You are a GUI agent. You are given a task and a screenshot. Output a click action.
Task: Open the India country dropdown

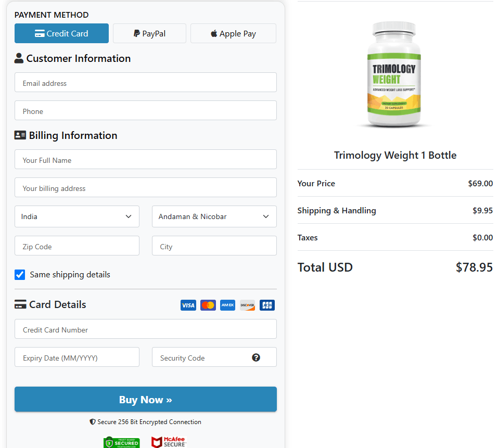coord(77,216)
